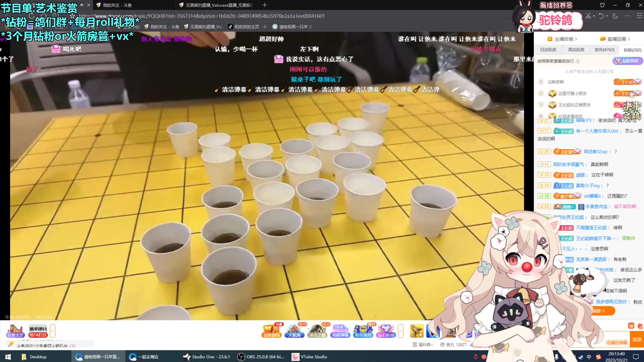Switch to Studio One - 23.6.1 taskbar app
This screenshot has height=362, width=644.
tap(207, 357)
